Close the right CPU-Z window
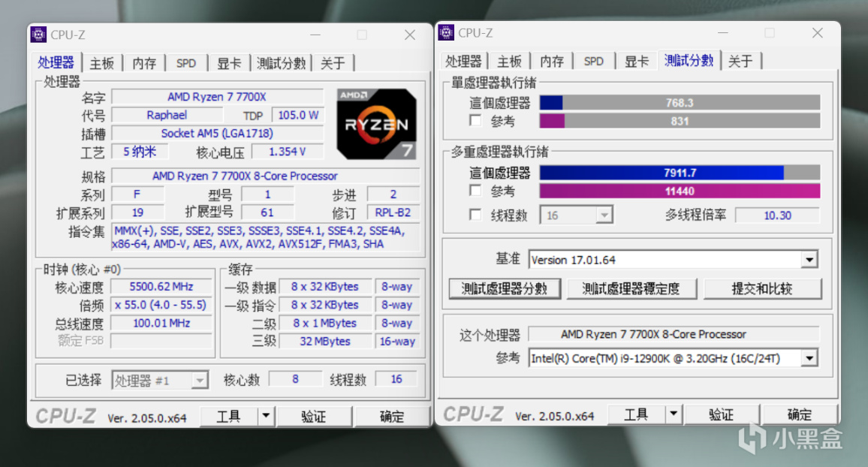868x467 pixels. pos(818,32)
